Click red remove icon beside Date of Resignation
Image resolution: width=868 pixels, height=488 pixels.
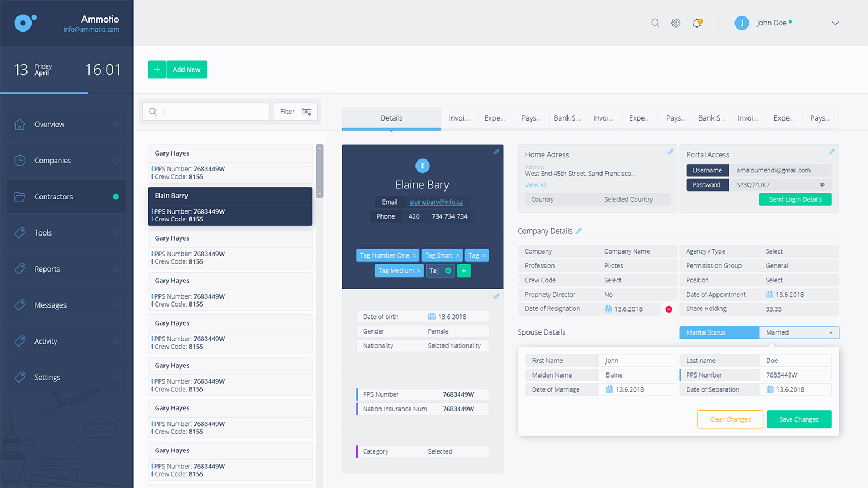(x=668, y=309)
